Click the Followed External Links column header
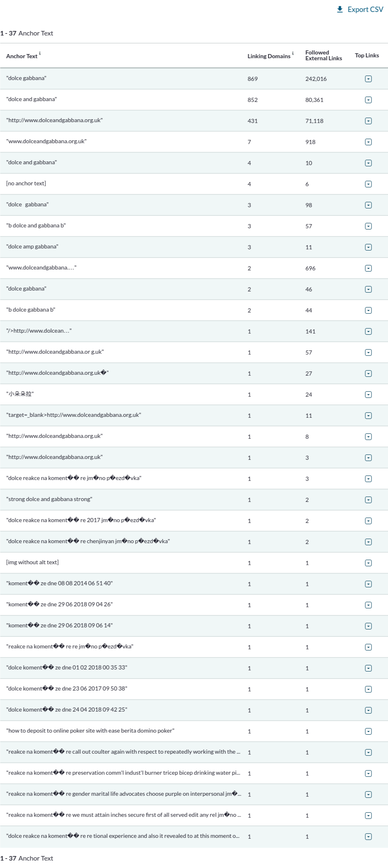 pos(323,55)
